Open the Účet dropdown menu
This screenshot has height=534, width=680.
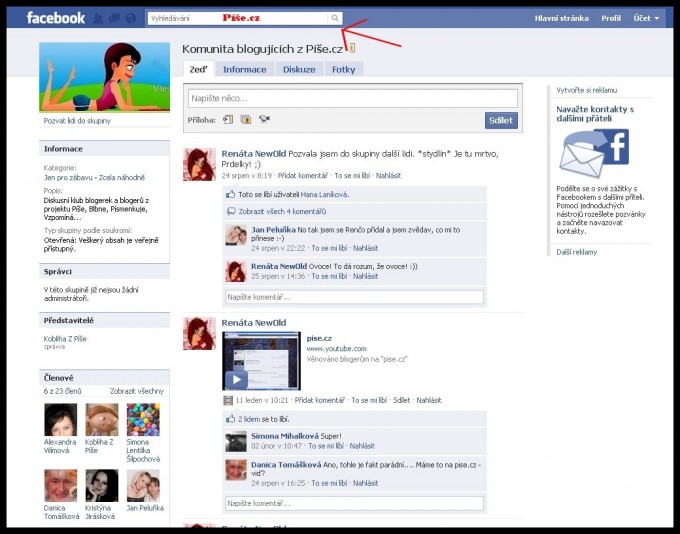(x=646, y=18)
